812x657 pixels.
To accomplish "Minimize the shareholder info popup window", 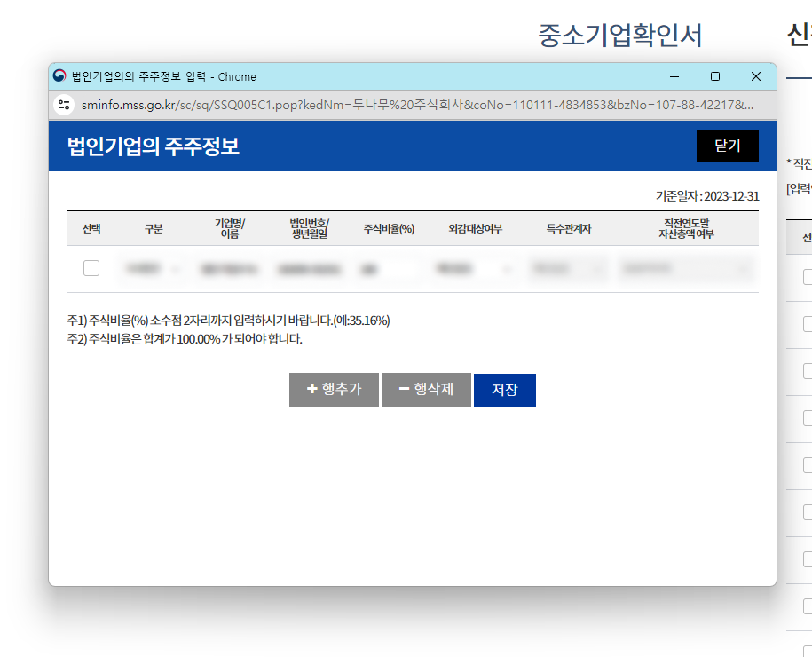I will click(x=674, y=76).
